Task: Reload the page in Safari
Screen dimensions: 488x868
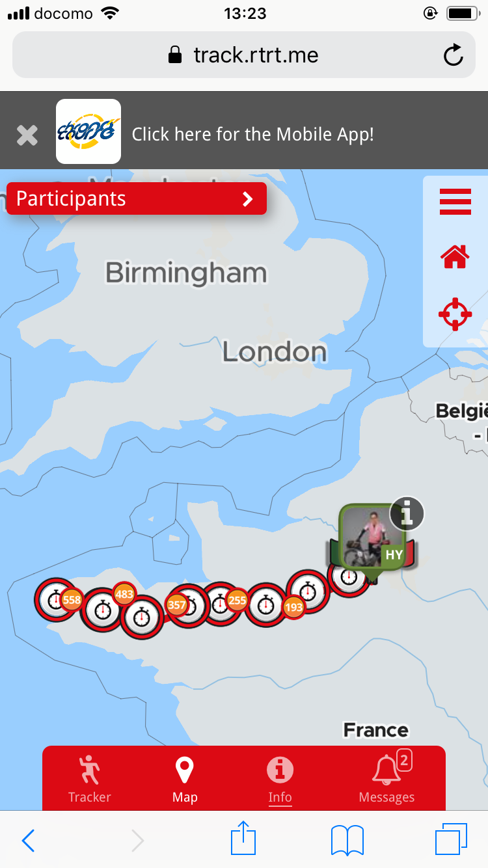Action: click(453, 55)
